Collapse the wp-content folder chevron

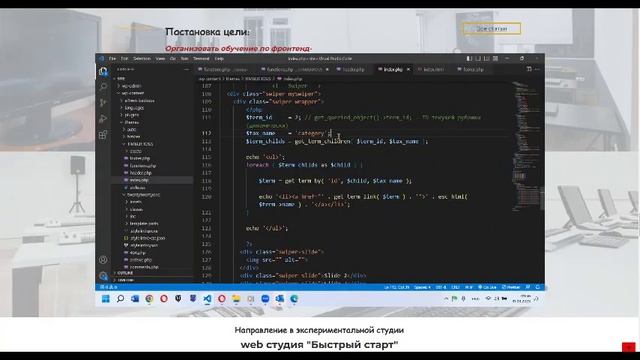pos(119,93)
